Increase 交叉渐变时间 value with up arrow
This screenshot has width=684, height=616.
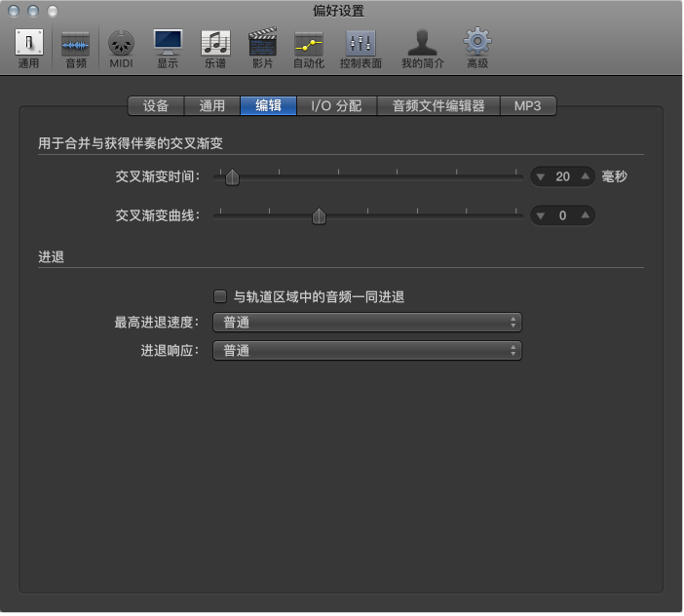point(586,176)
